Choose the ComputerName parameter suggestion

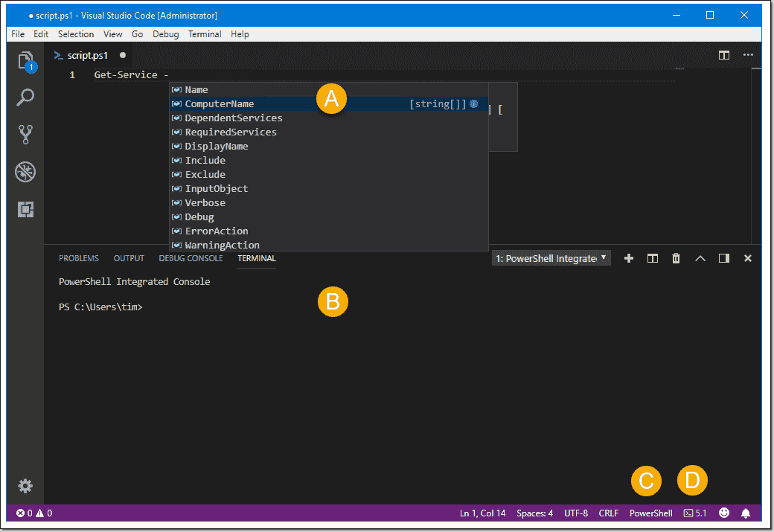(x=329, y=103)
